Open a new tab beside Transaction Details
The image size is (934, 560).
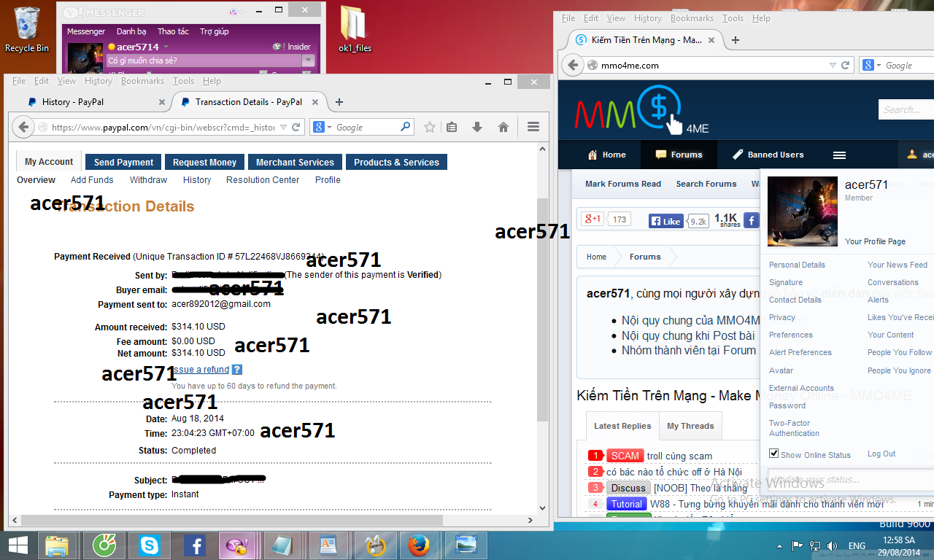click(x=339, y=102)
